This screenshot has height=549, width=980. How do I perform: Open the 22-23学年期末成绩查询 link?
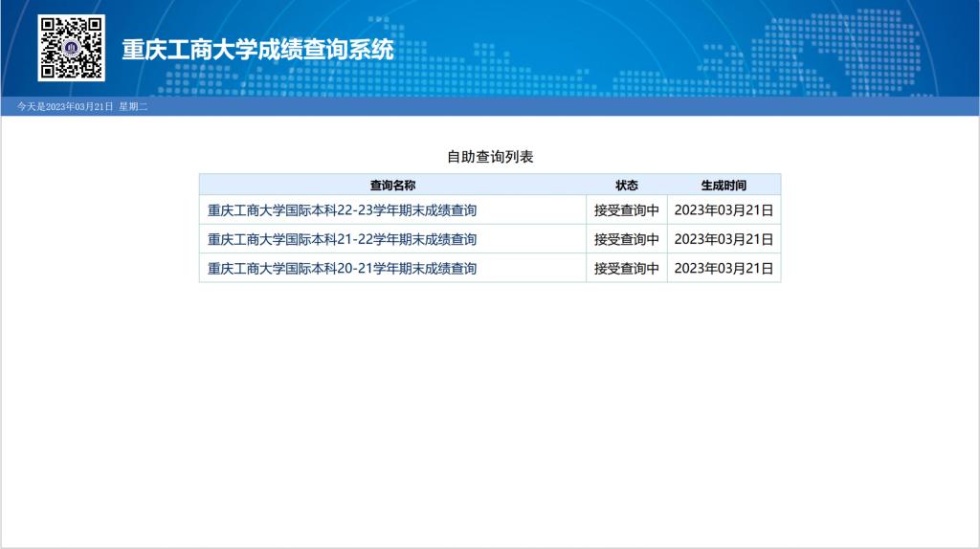(342, 210)
